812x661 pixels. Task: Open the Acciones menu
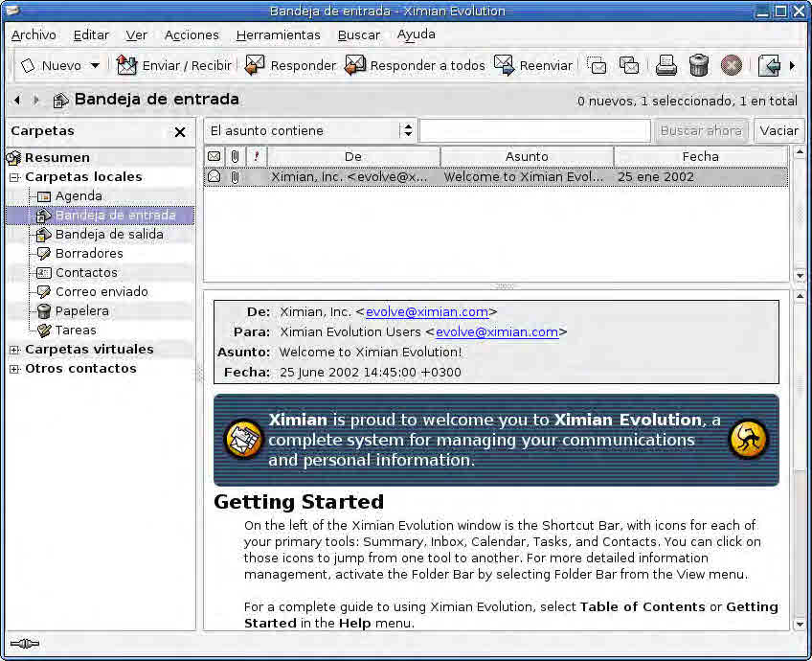coord(192,34)
